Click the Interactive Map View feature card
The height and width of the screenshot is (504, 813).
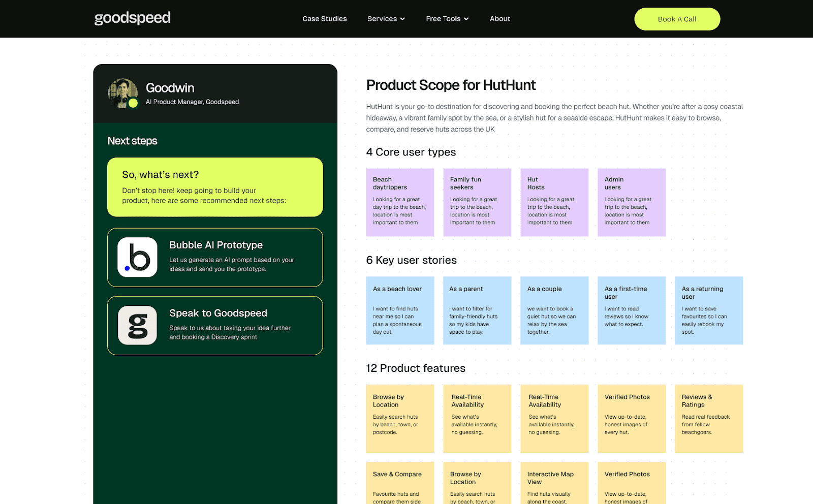coord(554,488)
